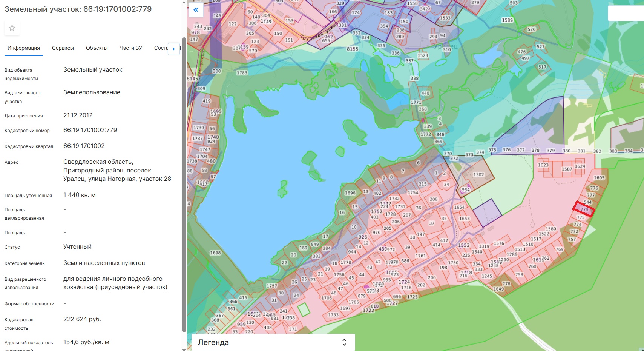Click parcel 1783 on the map
The width and height of the screenshot is (644, 351).
(242, 73)
